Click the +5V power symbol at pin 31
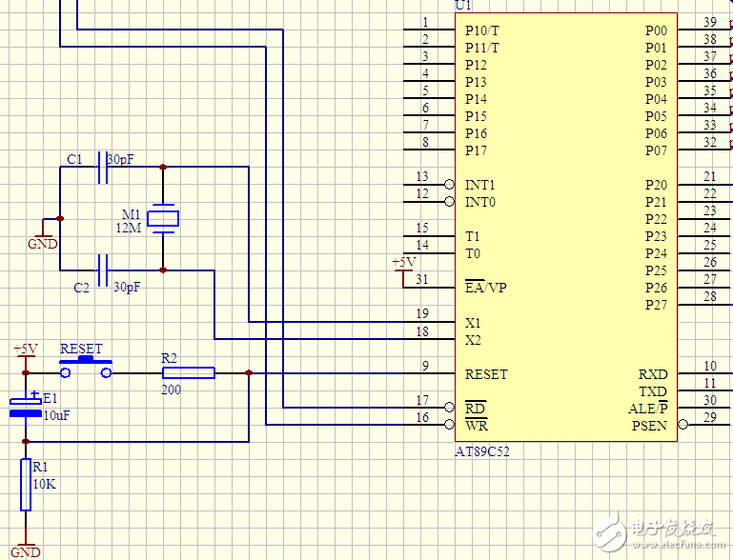 (404, 266)
